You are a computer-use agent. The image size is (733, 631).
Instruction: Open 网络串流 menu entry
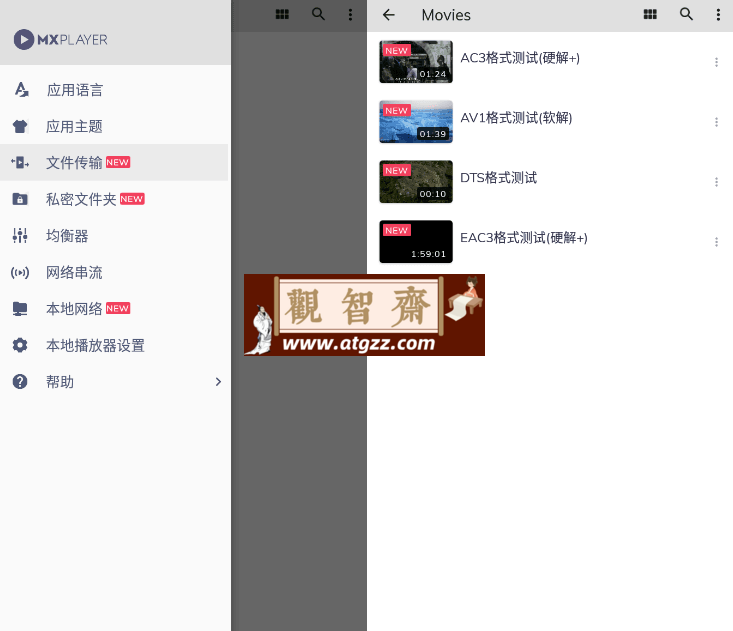tap(114, 272)
